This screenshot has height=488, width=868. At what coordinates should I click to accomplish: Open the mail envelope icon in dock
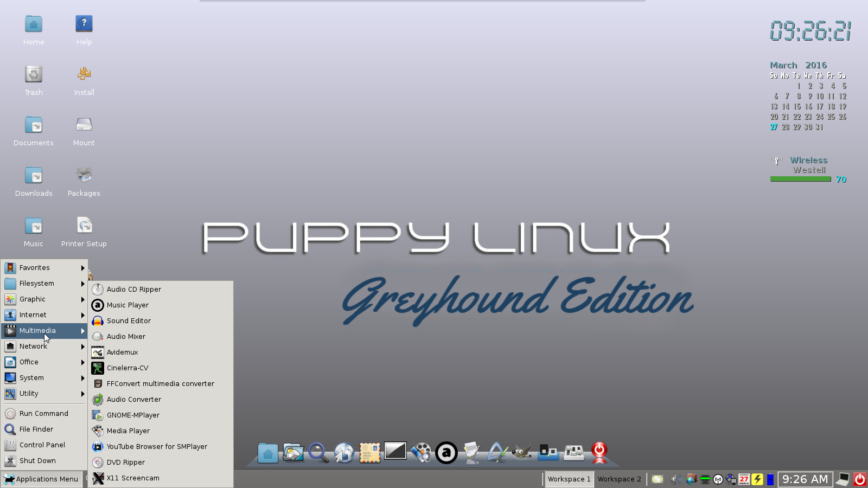(369, 453)
